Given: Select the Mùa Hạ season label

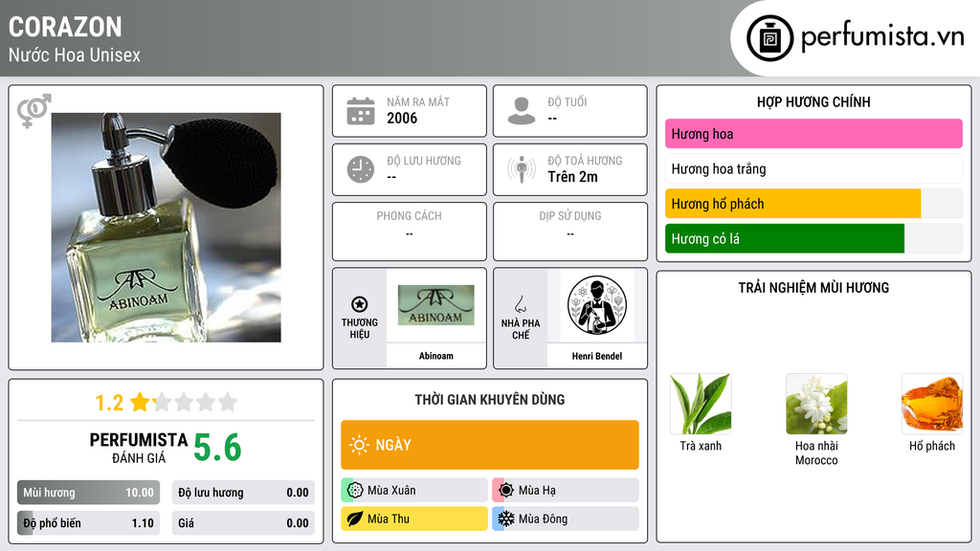Looking at the screenshot, I should [x=537, y=491].
